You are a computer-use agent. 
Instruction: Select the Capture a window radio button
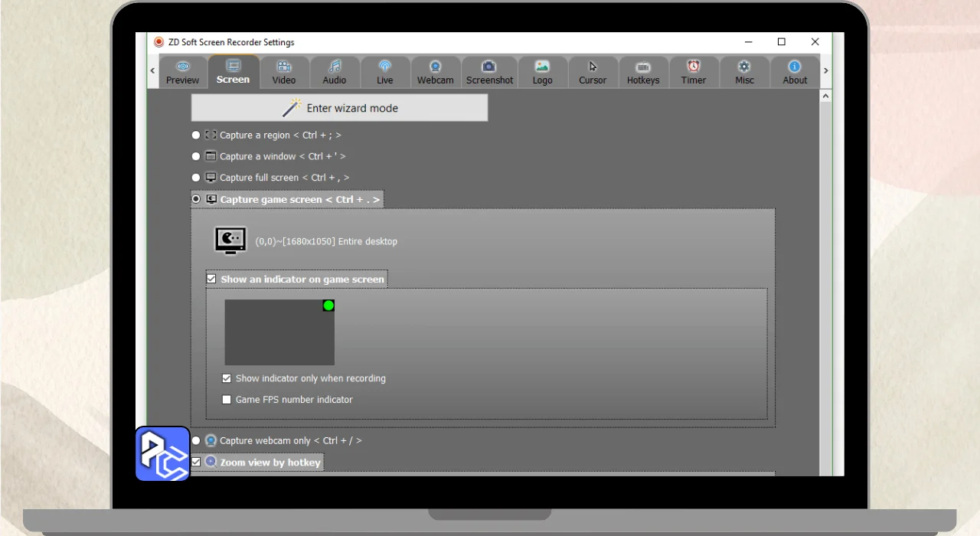[x=196, y=156]
